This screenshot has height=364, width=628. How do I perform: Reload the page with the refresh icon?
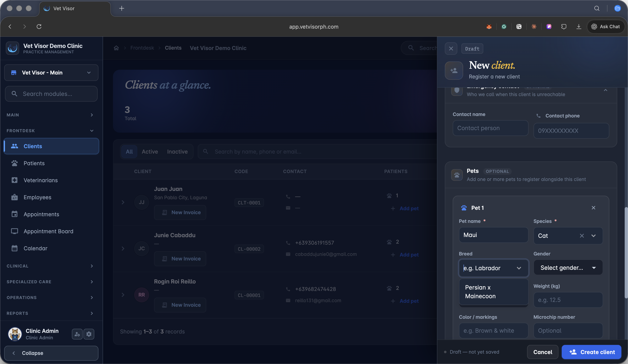click(39, 26)
